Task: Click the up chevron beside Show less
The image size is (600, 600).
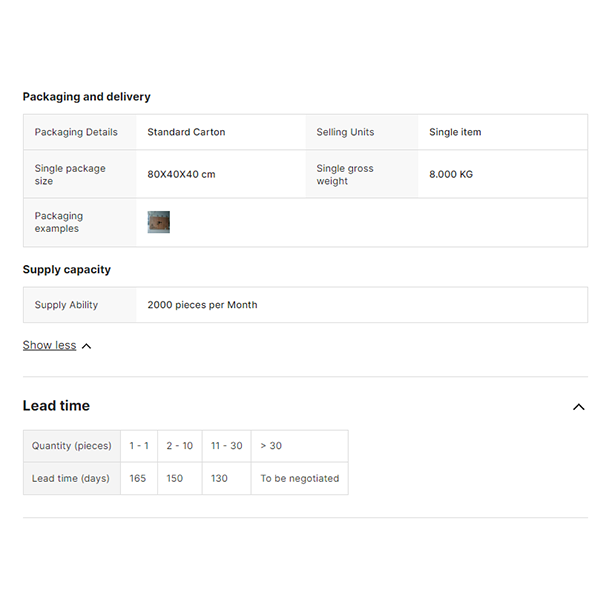Action: click(86, 346)
